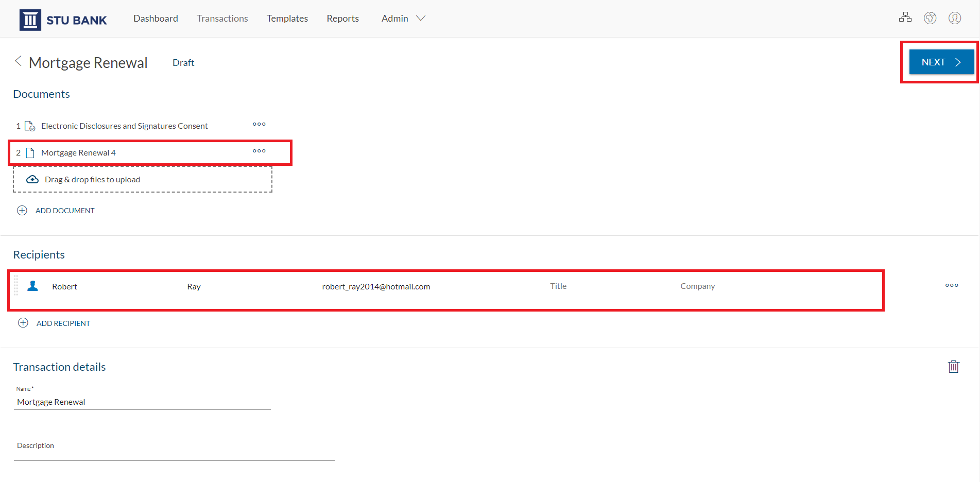Go back using the arrow beside Mortgage Renewal

[18, 62]
